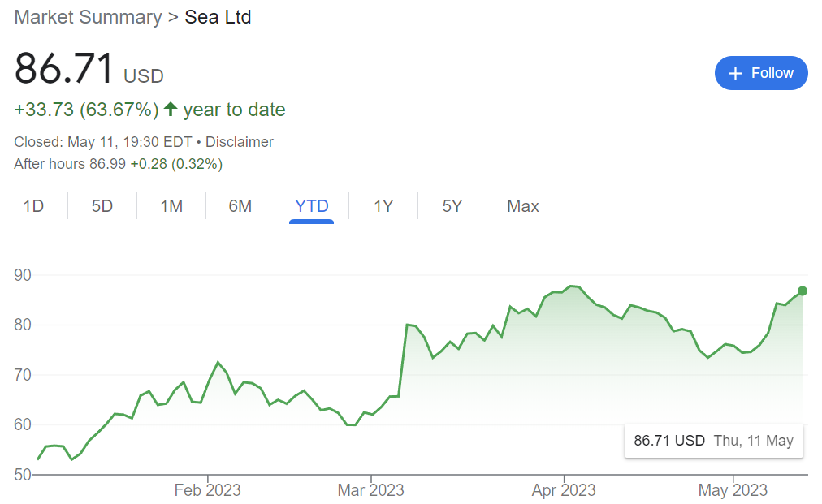The width and height of the screenshot is (822, 504).
Task: Open the Market Summary breadcrumb link
Action: (88, 17)
